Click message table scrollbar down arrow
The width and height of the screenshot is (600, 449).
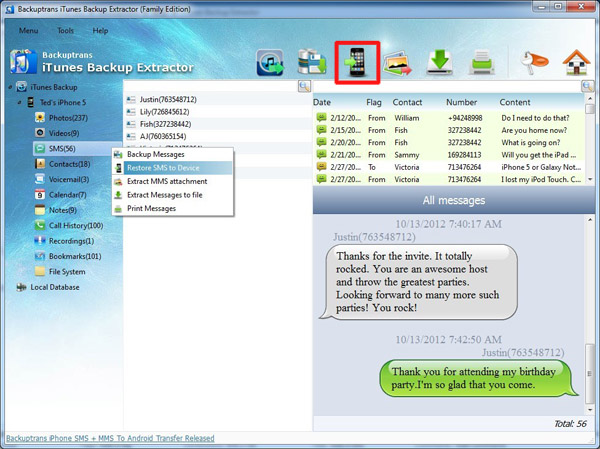[590, 179]
